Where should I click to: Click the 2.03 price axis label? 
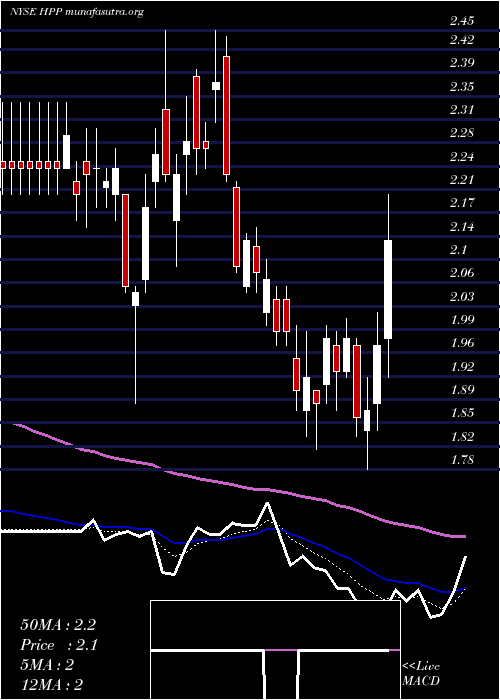[462, 296]
